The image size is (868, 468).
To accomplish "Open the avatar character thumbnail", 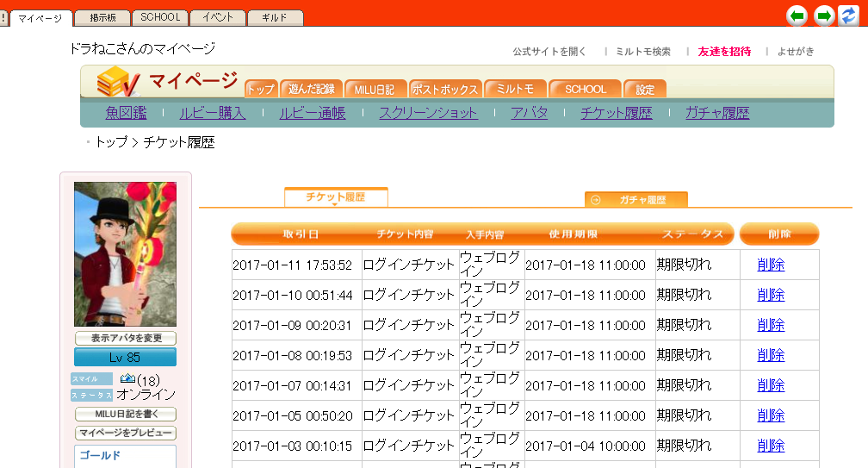I will pos(125,254).
